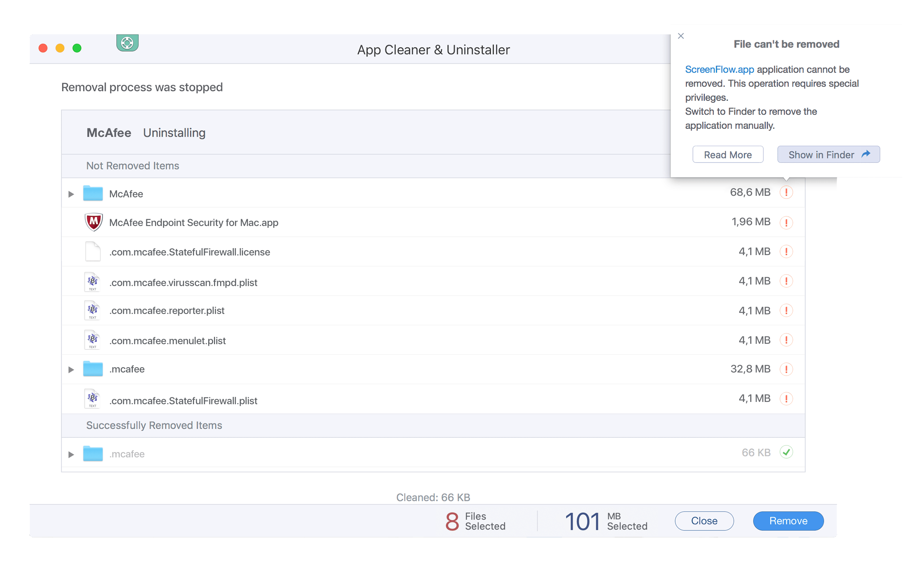Click the McAfee app icon in list
Image resolution: width=924 pixels, height=566 pixels.
(92, 222)
